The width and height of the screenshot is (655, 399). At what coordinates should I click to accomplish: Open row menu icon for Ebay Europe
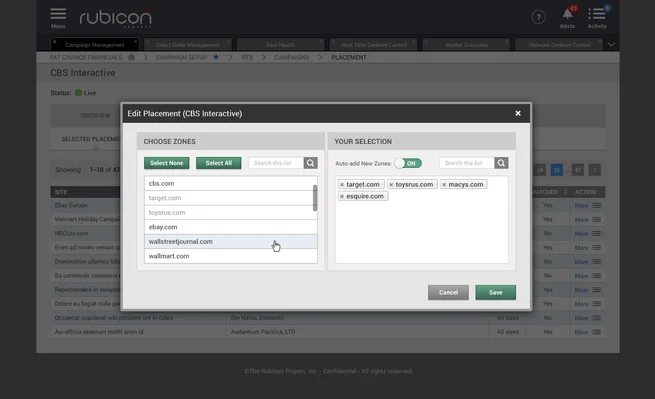(x=597, y=205)
